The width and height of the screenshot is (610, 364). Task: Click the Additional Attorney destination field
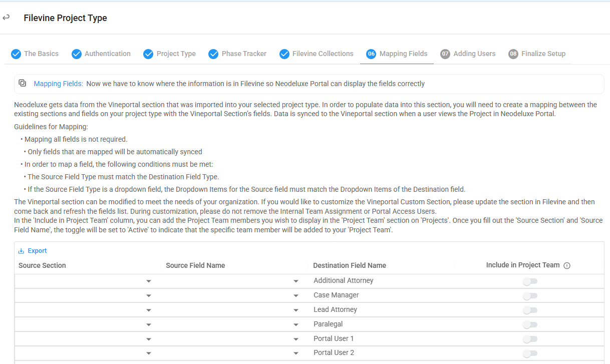coord(344,280)
